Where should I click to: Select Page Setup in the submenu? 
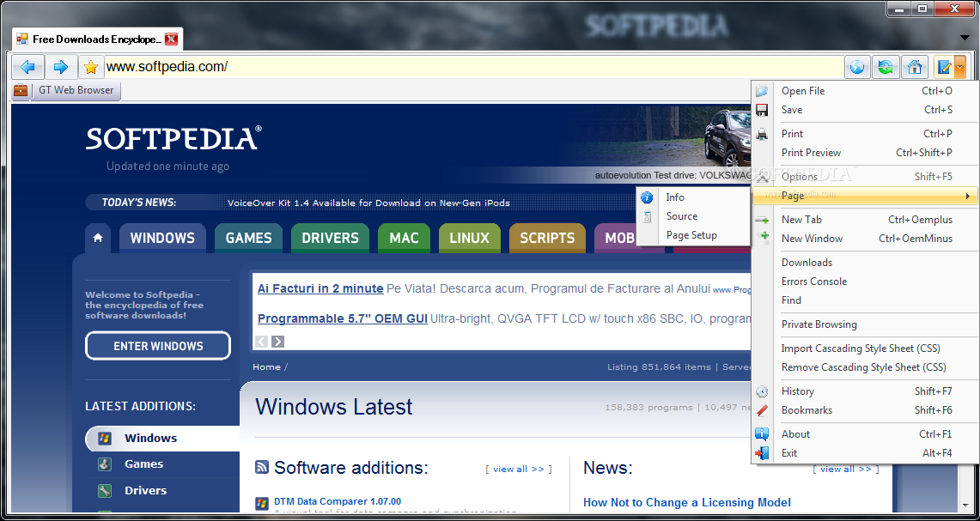pyautogui.click(x=693, y=235)
